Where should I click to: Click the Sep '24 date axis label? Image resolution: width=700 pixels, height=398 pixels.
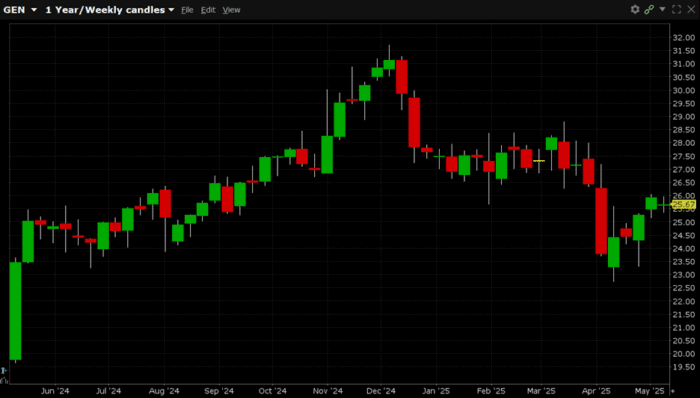(x=219, y=391)
